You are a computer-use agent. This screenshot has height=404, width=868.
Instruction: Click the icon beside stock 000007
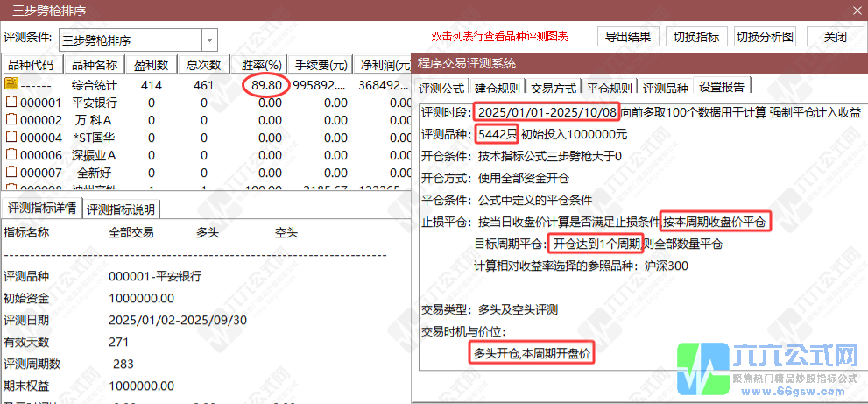[11, 173]
